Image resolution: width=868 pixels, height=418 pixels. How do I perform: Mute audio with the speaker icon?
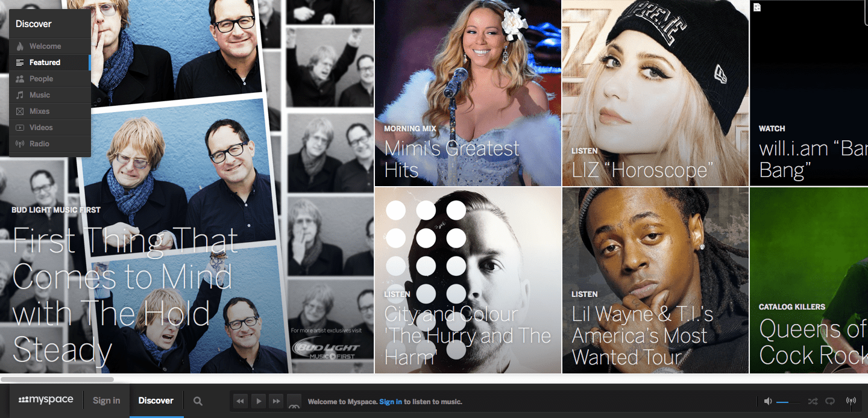click(x=767, y=401)
